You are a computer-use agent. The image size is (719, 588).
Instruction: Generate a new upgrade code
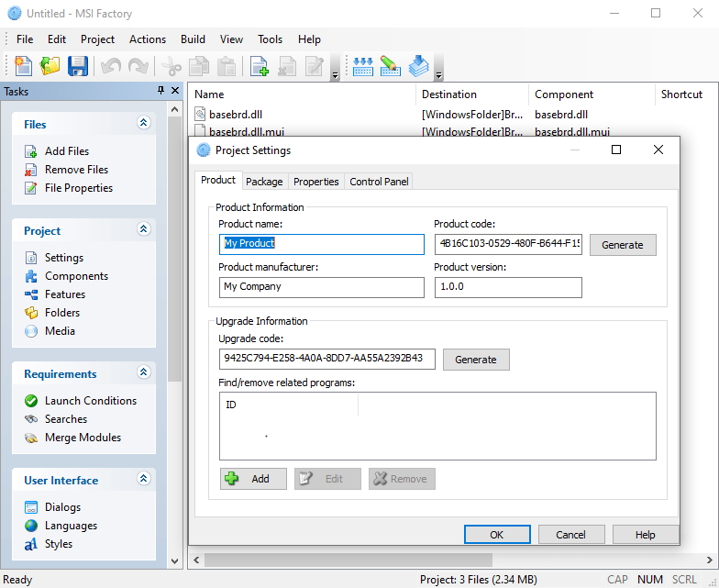point(476,360)
